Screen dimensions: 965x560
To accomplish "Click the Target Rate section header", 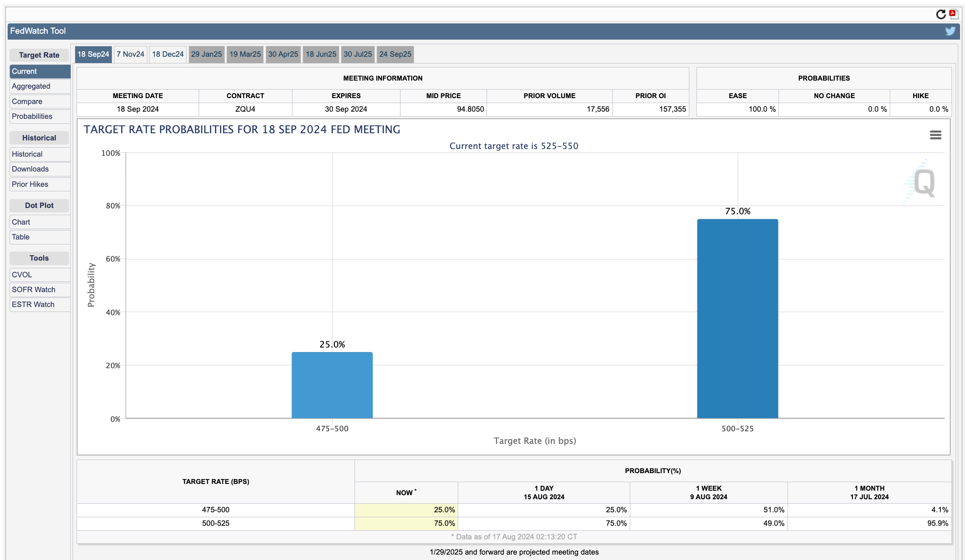I will pos(39,55).
